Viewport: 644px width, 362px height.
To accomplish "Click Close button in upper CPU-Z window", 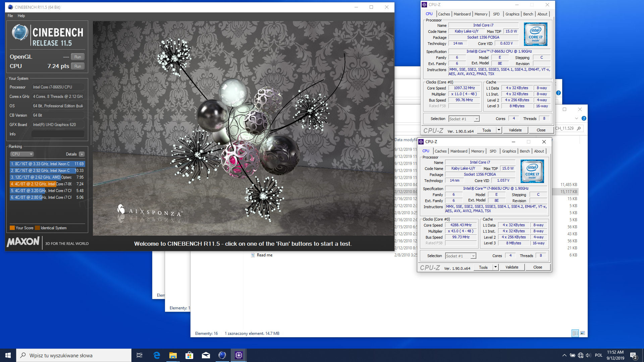I will pos(541,130).
